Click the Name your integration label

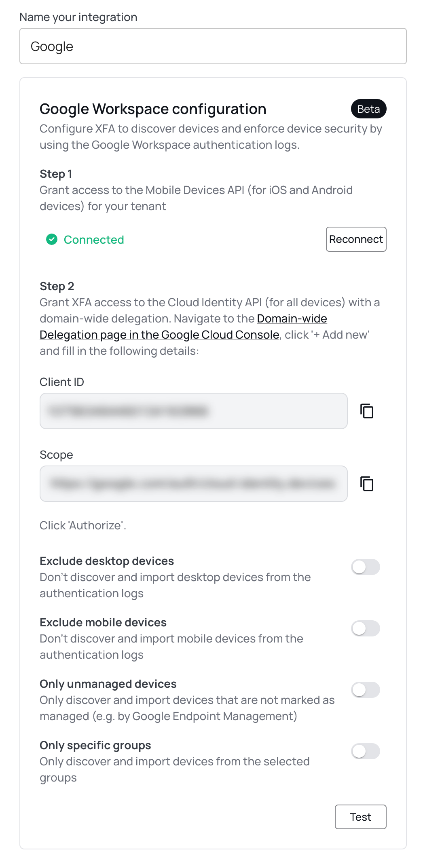[78, 17]
